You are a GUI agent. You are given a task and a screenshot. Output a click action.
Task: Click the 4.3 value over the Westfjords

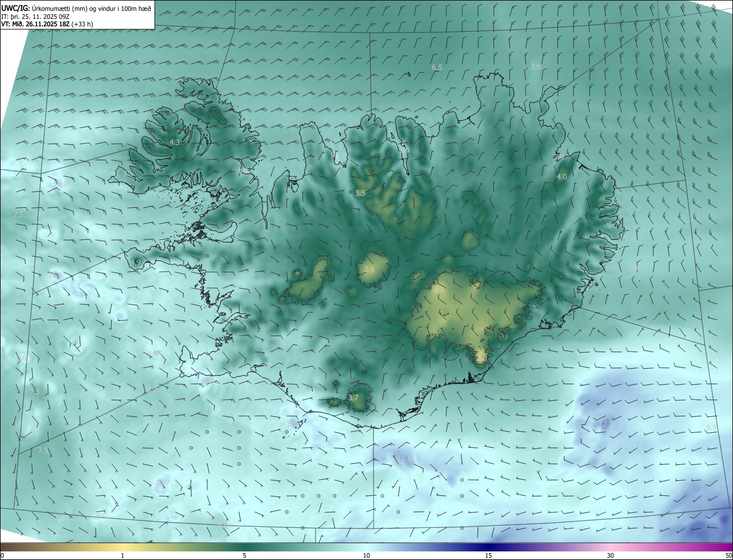coord(175,142)
